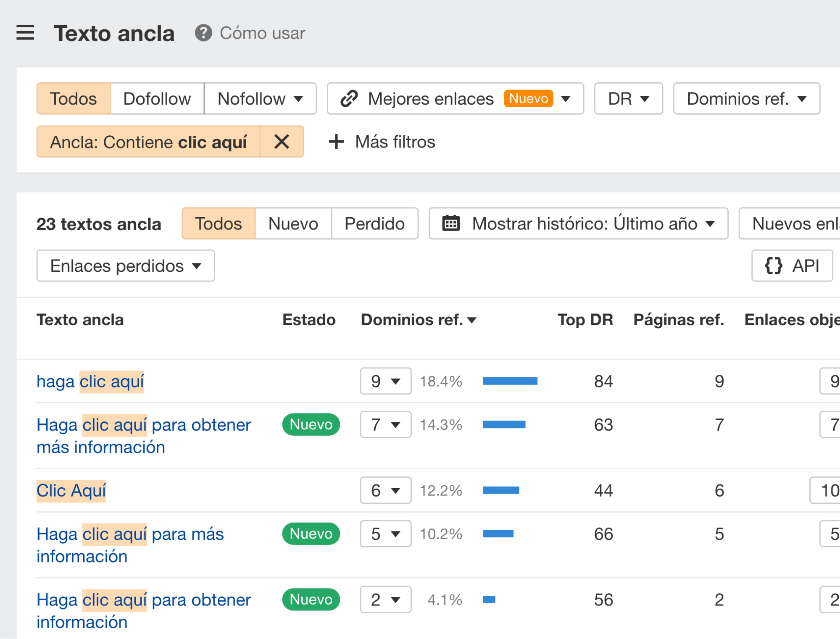Open the DR dropdown
The height and width of the screenshot is (639, 840).
tap(628, 99)
